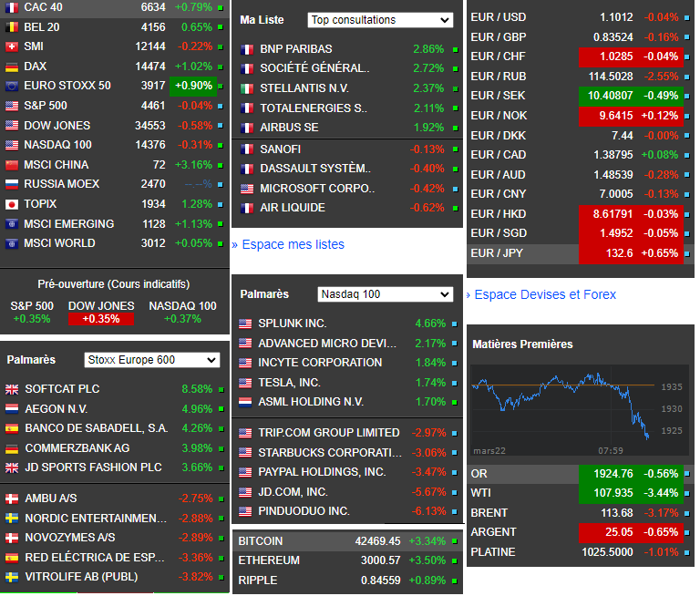This screenshot has height=596, width=700.
Task: Open the COMMERZBANK AG stock link
Action: (x=77, y=447)
